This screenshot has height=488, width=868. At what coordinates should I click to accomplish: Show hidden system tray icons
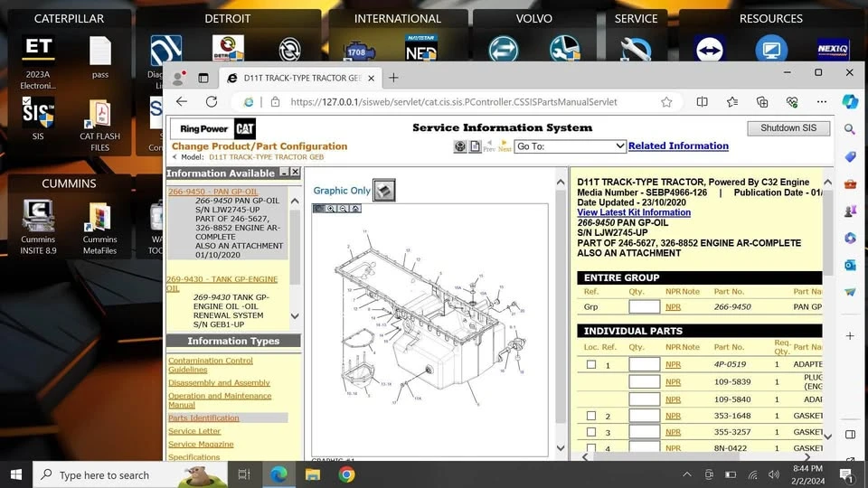[x=687, y=474]
